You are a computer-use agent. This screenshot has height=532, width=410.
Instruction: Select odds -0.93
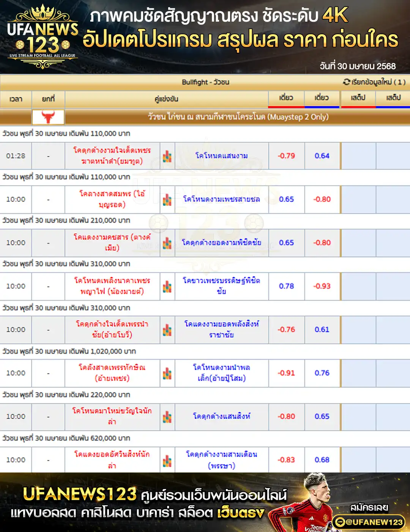point(322,286)
